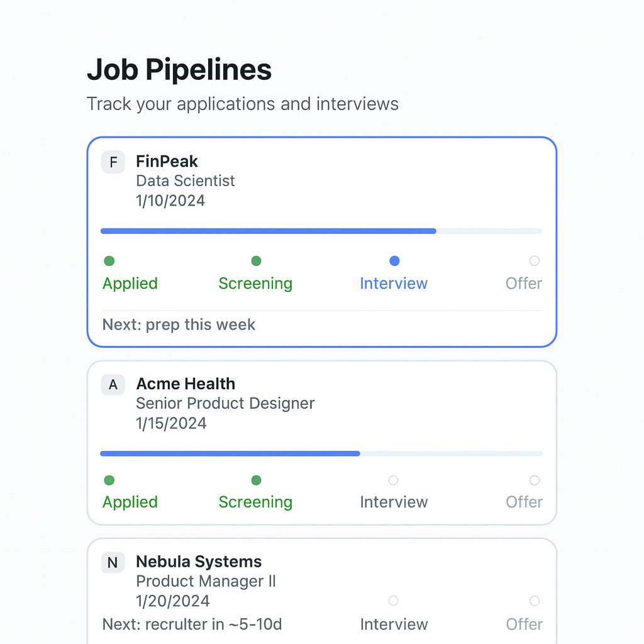Screen dimensions: 644x644
Task: Select the green Applied stage dot for FinPeak
Action: (109, 260)
